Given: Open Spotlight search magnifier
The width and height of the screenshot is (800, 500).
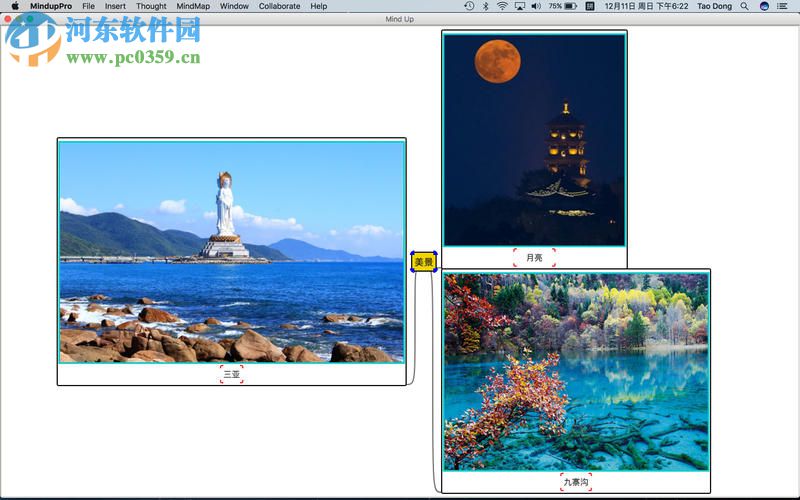Looking at the screenshot, I should [x=745, y=6].
